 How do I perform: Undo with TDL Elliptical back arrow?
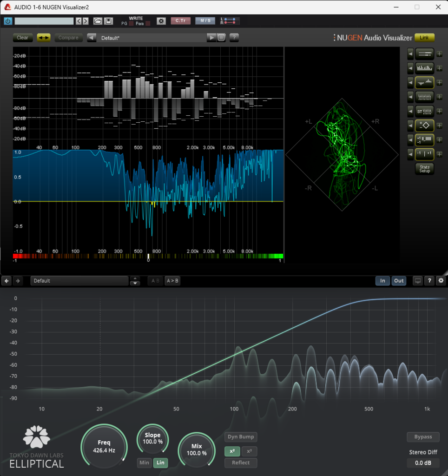(x=7, y=281)
